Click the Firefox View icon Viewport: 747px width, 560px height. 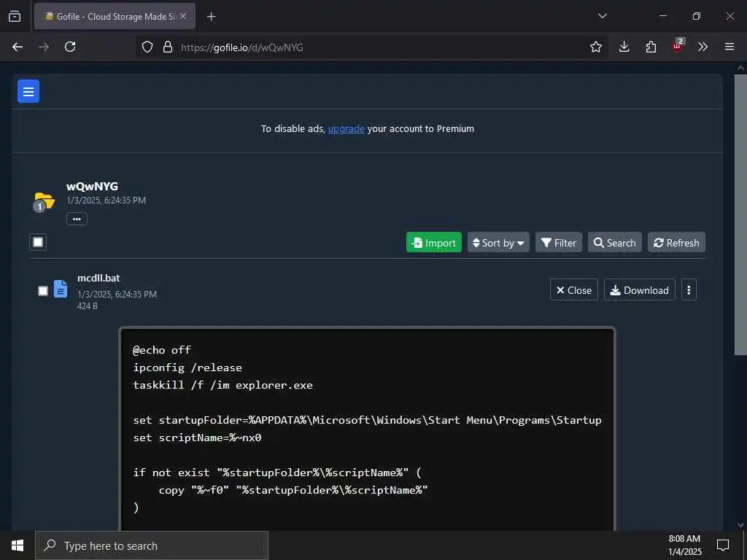pyautogui.click(x=15, y=16)
